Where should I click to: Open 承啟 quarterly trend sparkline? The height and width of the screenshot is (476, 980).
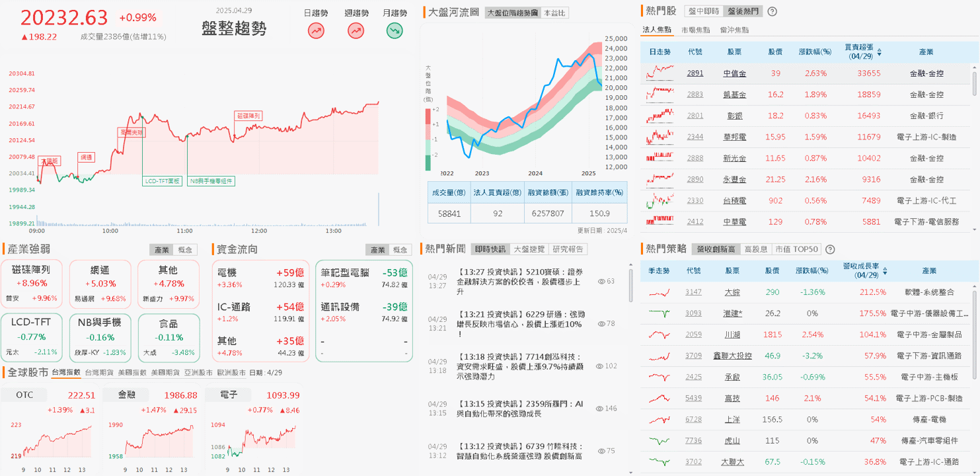coord(660,377)
